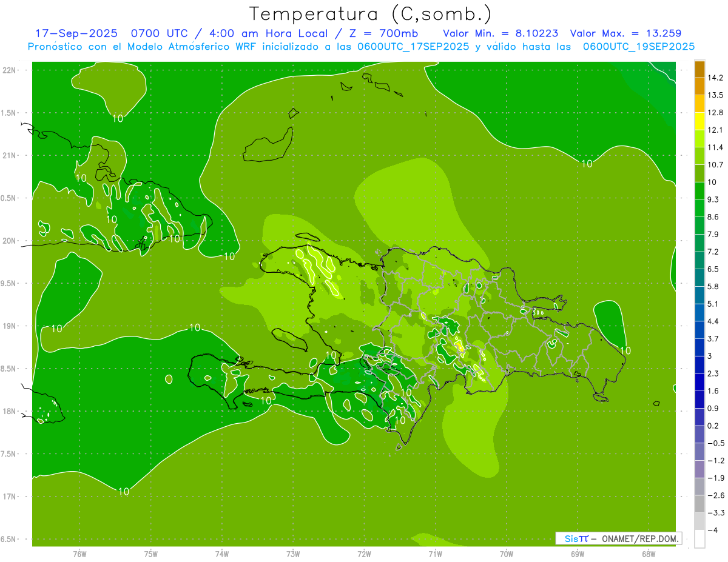The width and height of the screenshot is (728, 562).
Task: Click the legend value "6.5"
Action: (713, 269)
